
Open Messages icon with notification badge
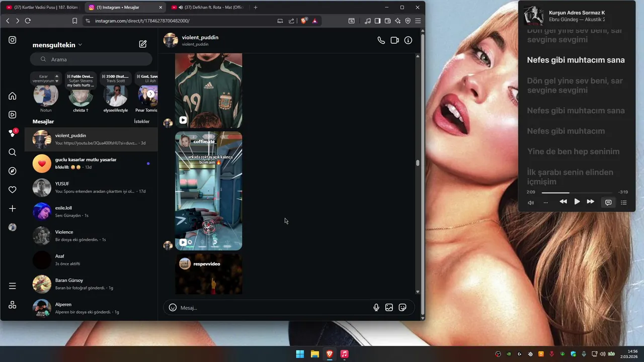coord(13,133)
